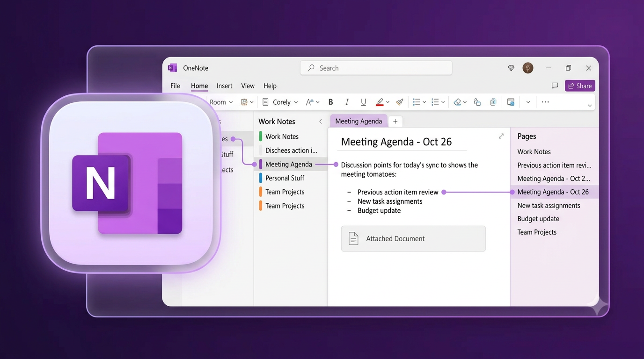Open the File menu
644x359 pixels.
point(176,86)
